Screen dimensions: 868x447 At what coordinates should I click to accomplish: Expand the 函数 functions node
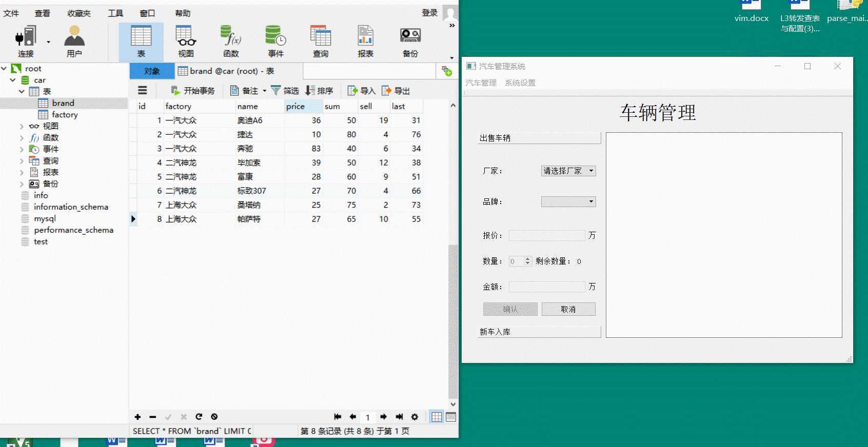pyautogui.click(x=22, y=137)
